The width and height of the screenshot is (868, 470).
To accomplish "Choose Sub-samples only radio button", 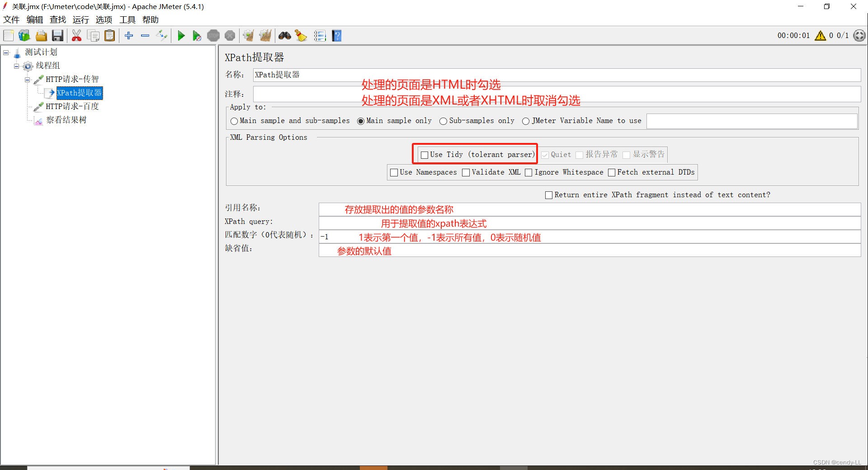I will [x=443, y=121].
